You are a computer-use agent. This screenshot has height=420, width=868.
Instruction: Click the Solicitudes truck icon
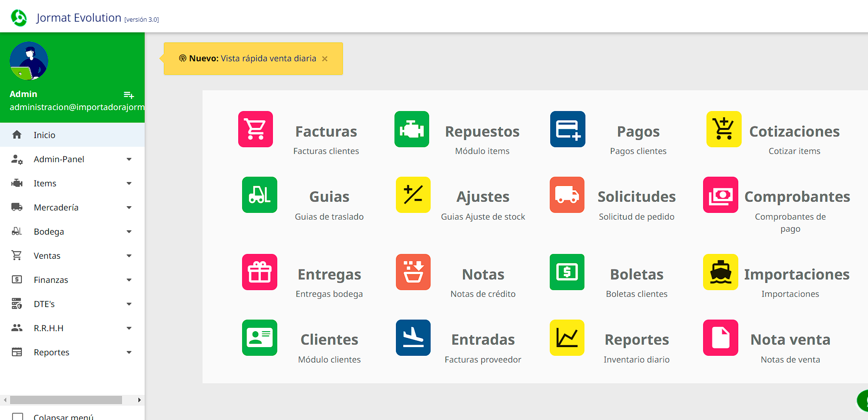tap(567, 195)
